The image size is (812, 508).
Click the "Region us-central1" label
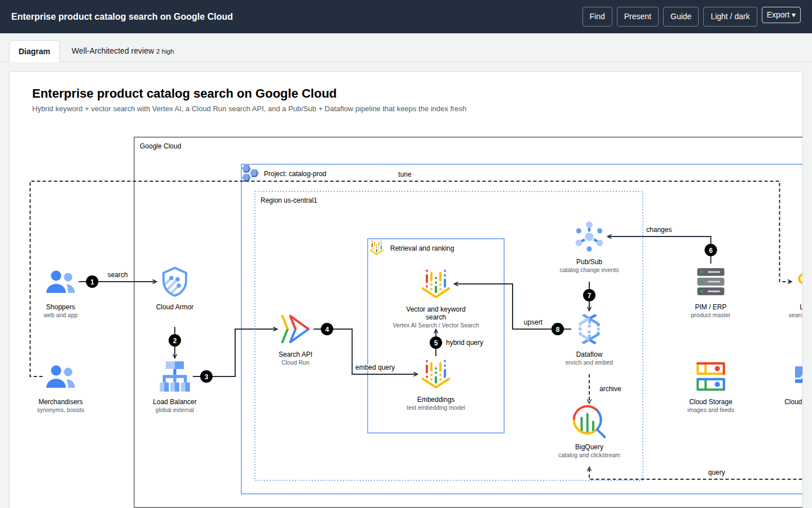tap(289, 200)
